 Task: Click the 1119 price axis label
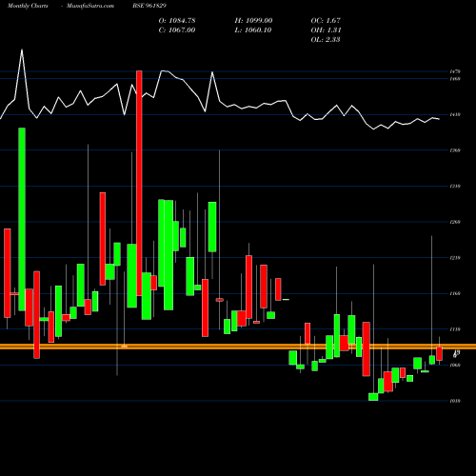455,329
